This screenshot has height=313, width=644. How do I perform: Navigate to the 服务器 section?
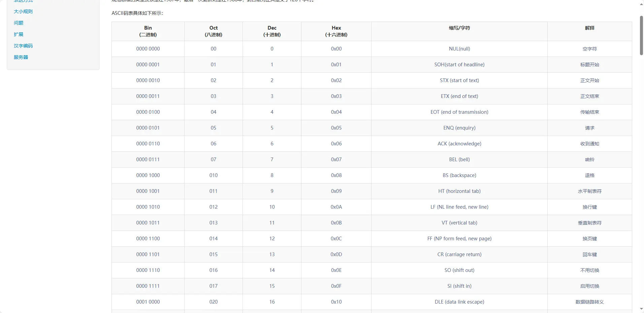point(21,57)
